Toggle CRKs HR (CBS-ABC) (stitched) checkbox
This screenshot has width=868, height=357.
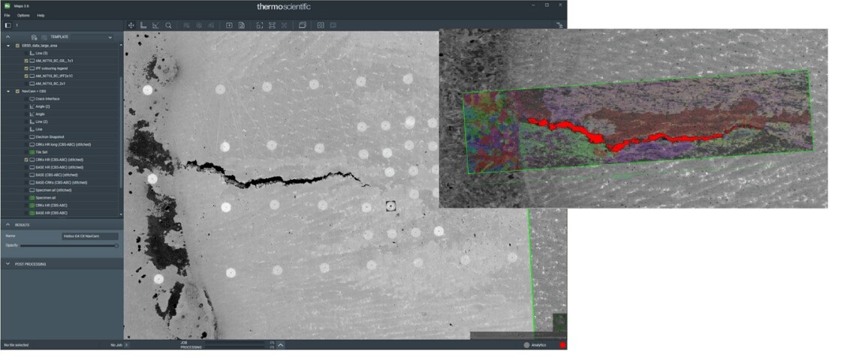[x=25, y=160]
